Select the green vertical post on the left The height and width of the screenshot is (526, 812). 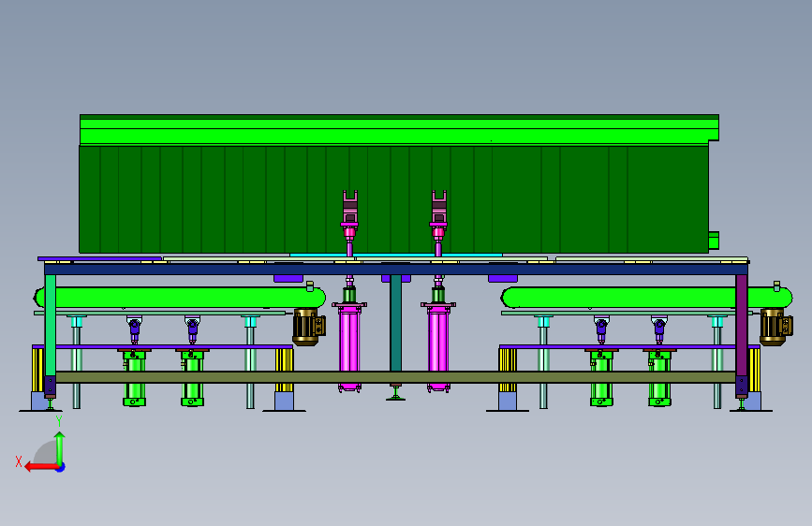click(x=51, y=325)
